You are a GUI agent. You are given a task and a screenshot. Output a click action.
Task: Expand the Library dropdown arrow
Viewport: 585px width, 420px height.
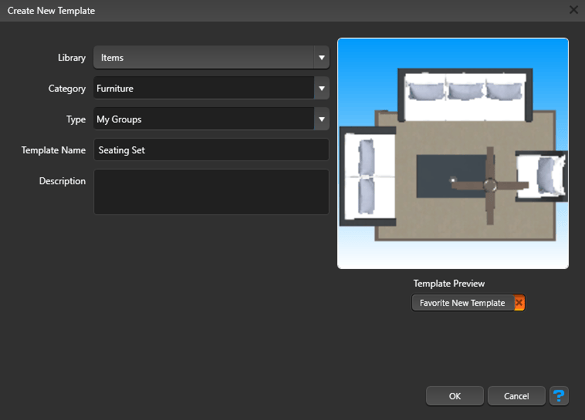coord(322,57)
